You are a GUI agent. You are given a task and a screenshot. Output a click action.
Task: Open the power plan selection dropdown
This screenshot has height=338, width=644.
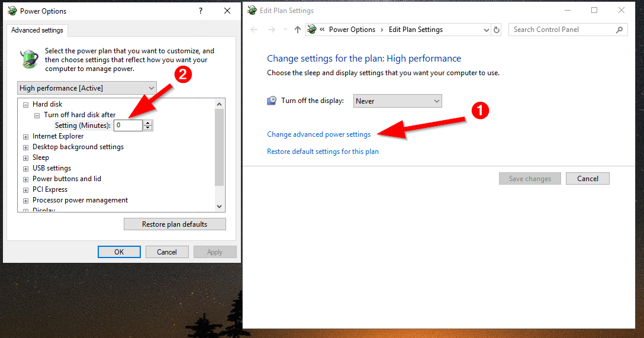click(87, 88)
